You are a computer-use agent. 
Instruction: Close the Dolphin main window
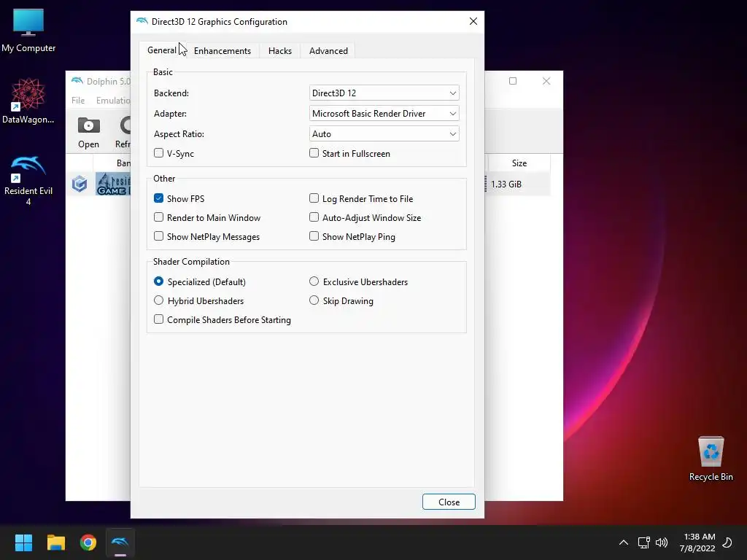(546, 81)
